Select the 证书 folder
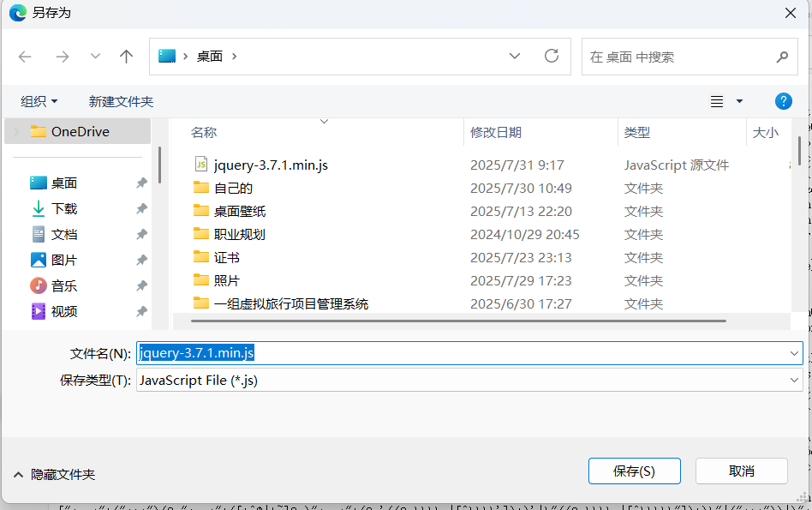 point(226,258)
